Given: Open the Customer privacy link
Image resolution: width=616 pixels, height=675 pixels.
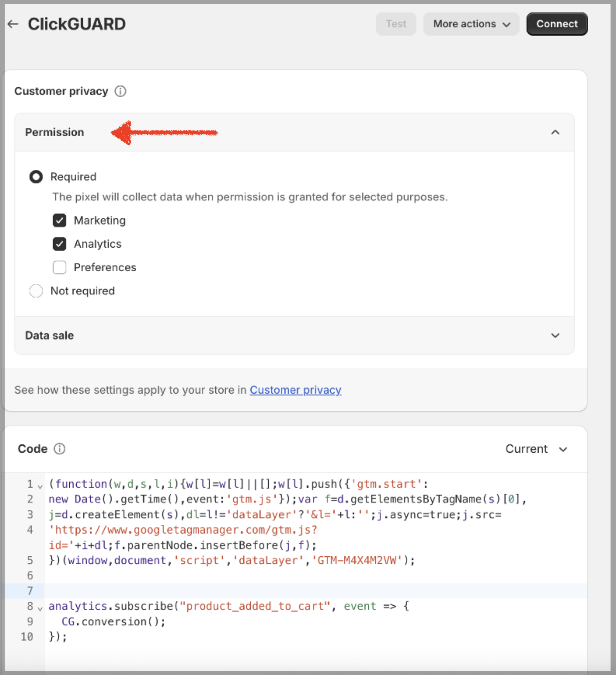Looking at the screenshot, I should click(296, 390).
